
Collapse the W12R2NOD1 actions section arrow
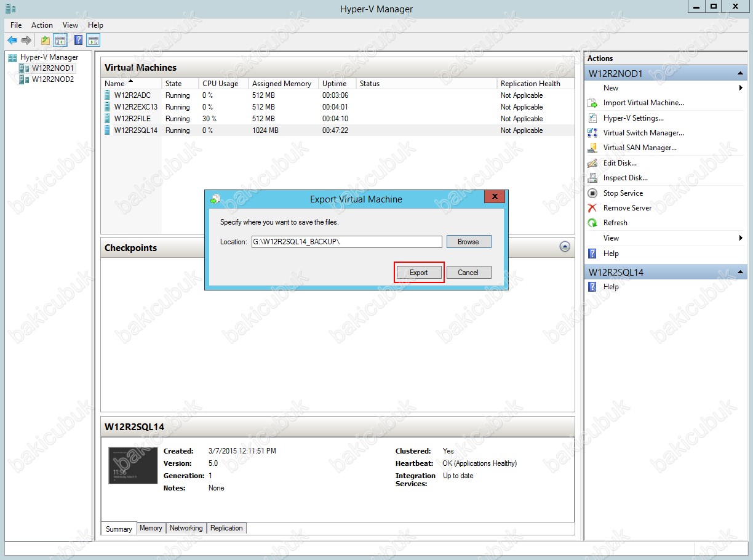tap(741, 74)
